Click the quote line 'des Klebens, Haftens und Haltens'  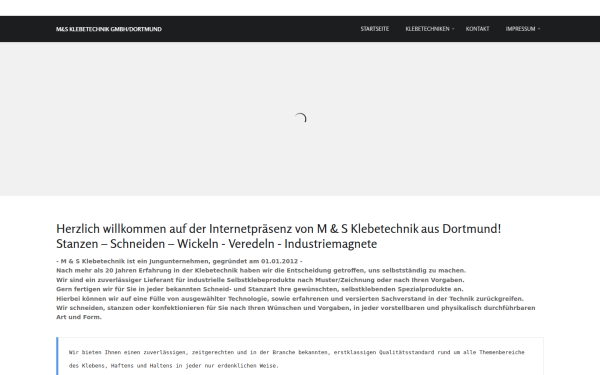coord(174,365)
